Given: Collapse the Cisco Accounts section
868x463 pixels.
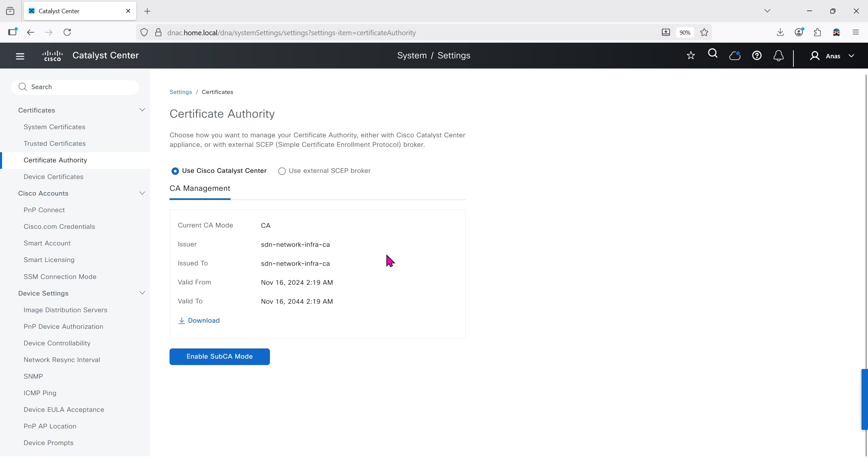Looking at the screenshot, I should (x=142, y=193).
